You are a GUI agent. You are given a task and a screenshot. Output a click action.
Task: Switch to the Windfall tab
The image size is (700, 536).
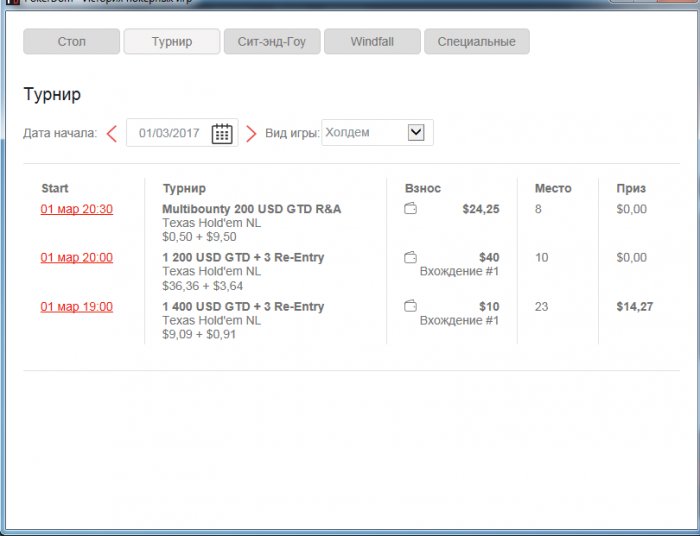pyautogui.click(x=372, y=42)
